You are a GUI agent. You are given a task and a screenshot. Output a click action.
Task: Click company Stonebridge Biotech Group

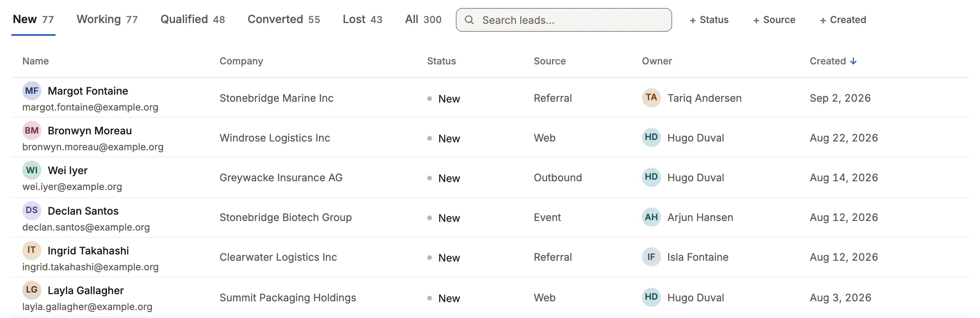click(x=286, y=217)
